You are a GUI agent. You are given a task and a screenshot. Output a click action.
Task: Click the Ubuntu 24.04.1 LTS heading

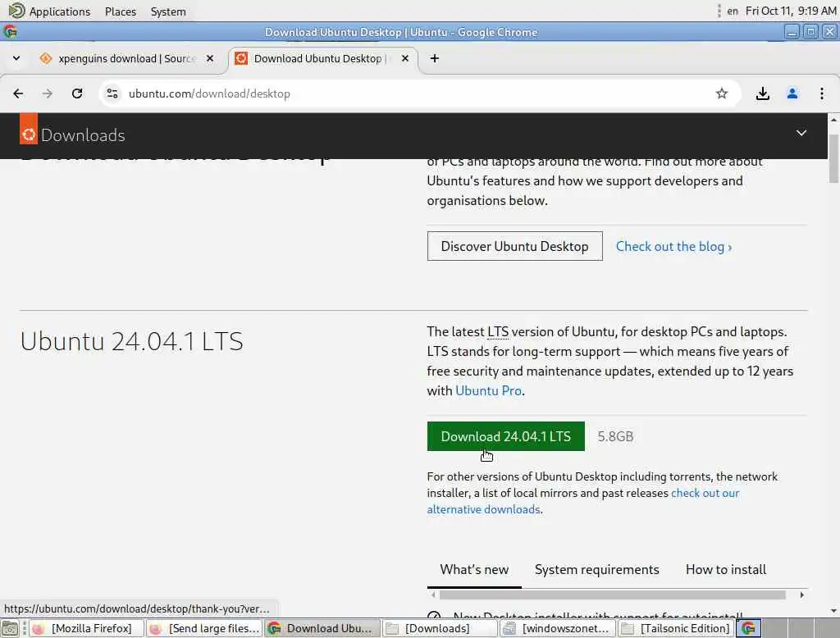(x=132, y=341)
